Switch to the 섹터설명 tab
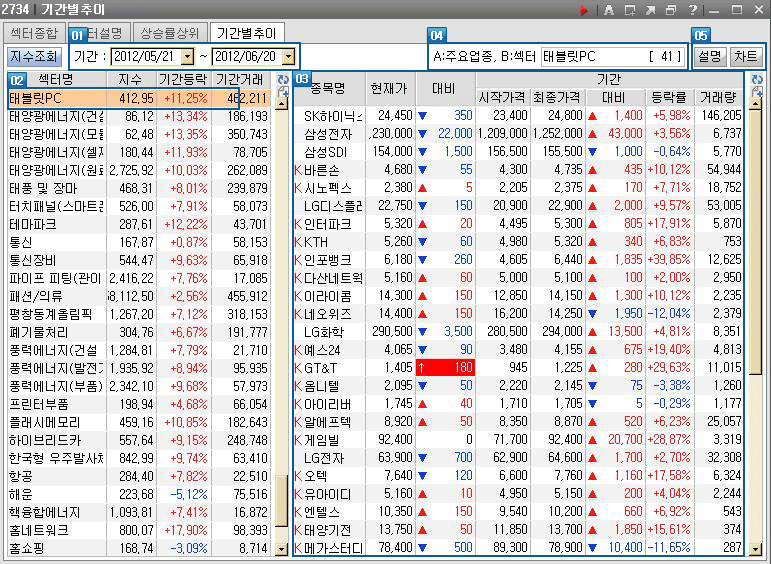 coord(99,33)
